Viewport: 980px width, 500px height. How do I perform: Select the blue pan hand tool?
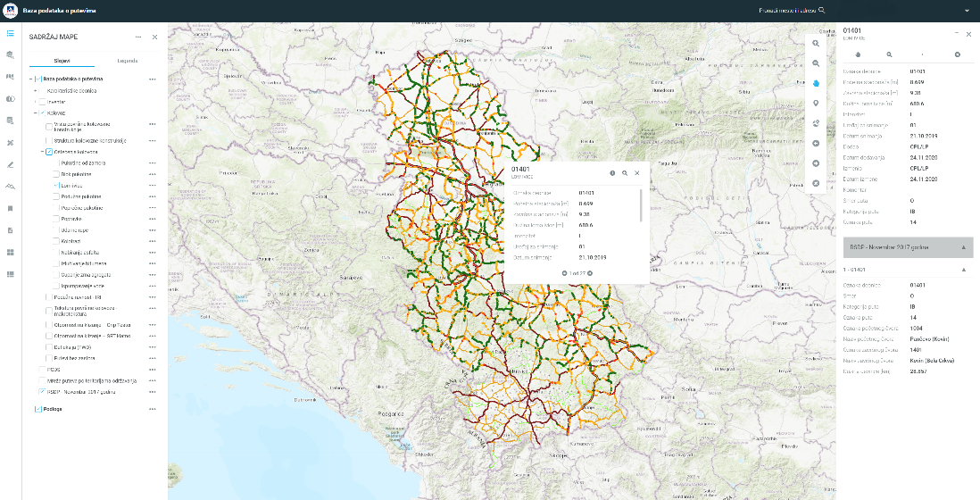pyautogui.click(x=816, y=84)
